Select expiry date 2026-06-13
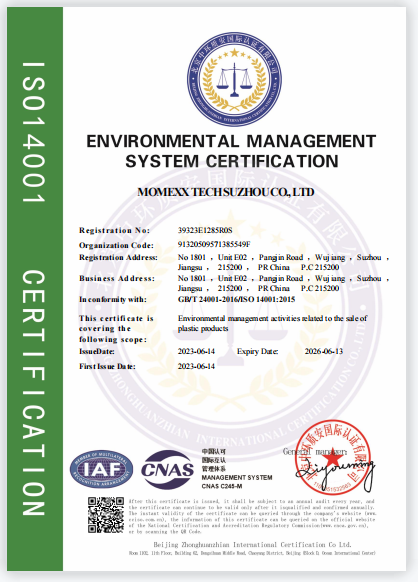 [x=324, y=351]
